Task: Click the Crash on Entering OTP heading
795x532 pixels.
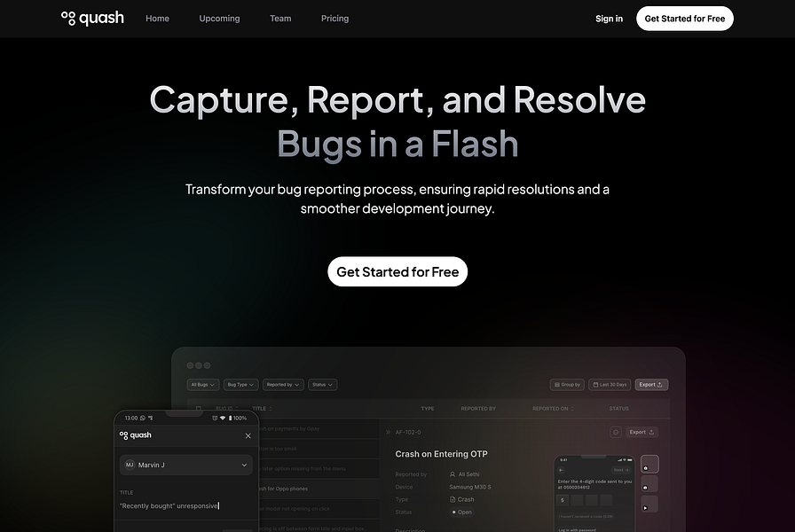Action: tap(441, 454)
